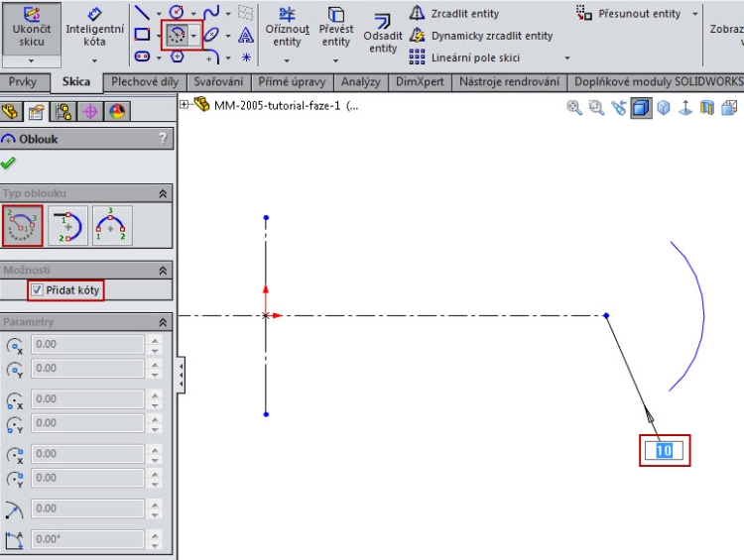Viewport: 744px width, 560px height.
Task: Select the Sketch Fillet tool
Action: pos(212,56)
